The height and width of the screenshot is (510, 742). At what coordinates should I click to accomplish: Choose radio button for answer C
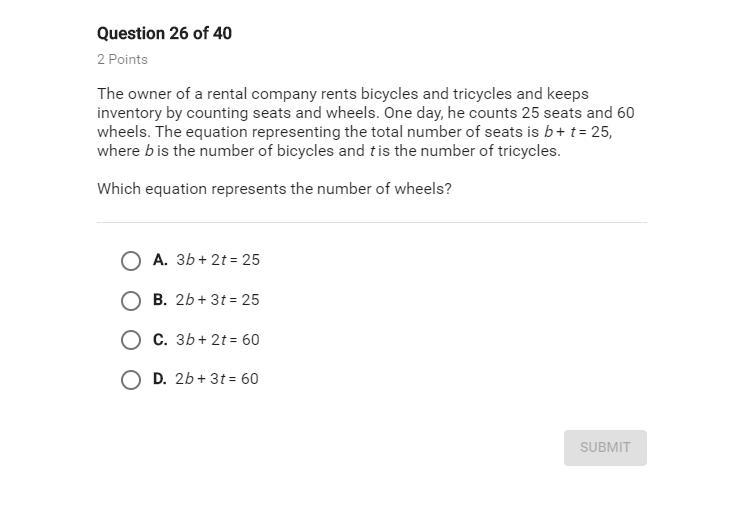(x=131, y=340)
